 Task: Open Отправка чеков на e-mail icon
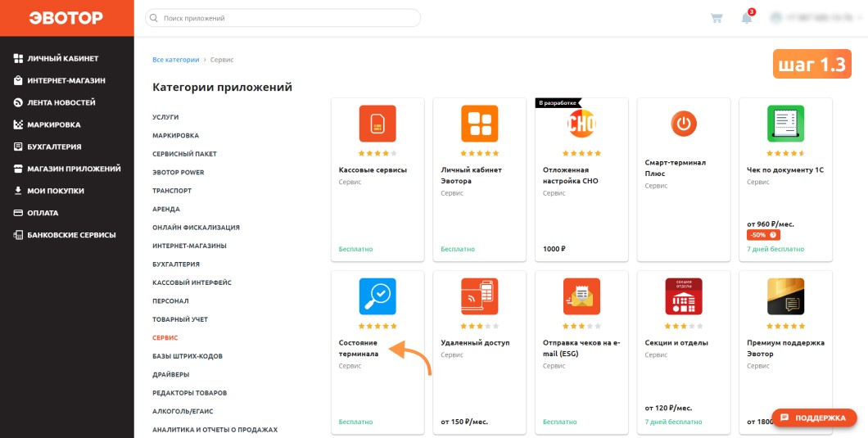pyautogui.click(x=581, y=296)
